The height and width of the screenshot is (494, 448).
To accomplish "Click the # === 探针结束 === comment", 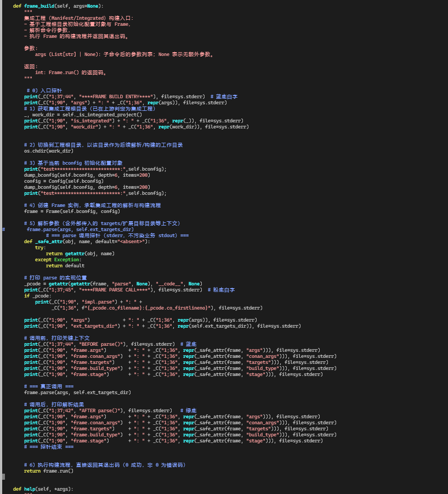I will tap(48, 447).
